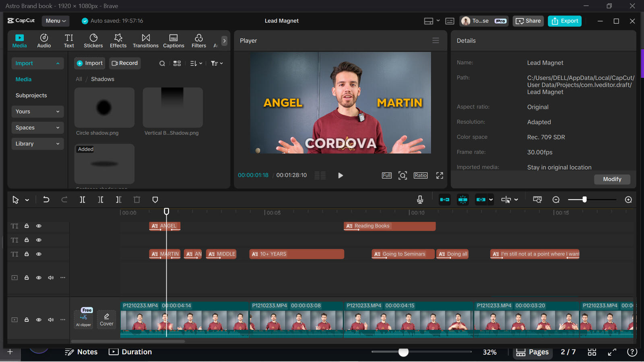644x362 pixels.
Task: Go to the Effects tab
Action: (118, 41)
